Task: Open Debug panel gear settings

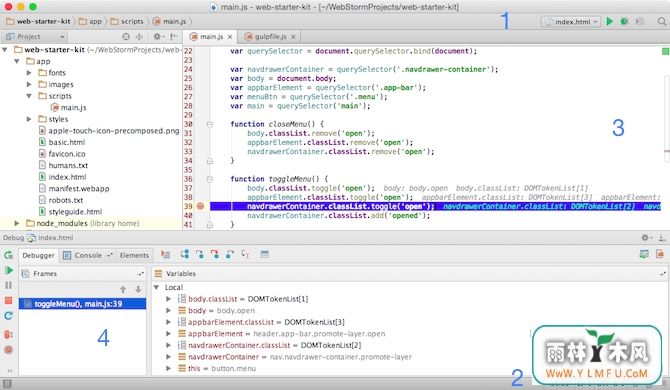Action: (646, 238)
